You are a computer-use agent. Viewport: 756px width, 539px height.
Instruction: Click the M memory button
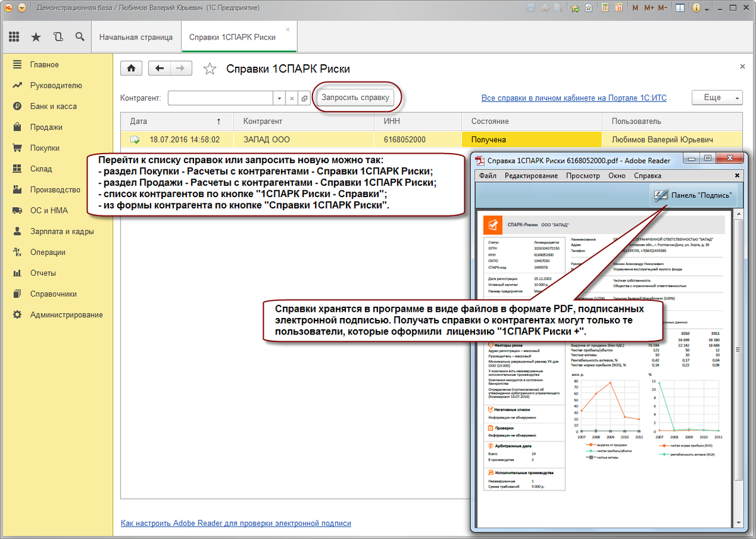(636, 9)
